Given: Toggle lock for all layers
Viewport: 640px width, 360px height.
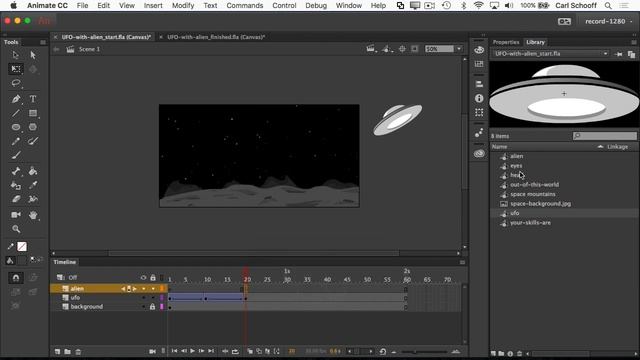Looking at the screenshot, I should click(153, 278).
